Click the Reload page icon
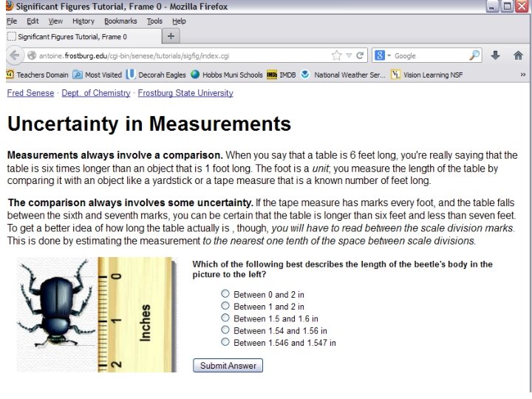 tap(360, 55)
